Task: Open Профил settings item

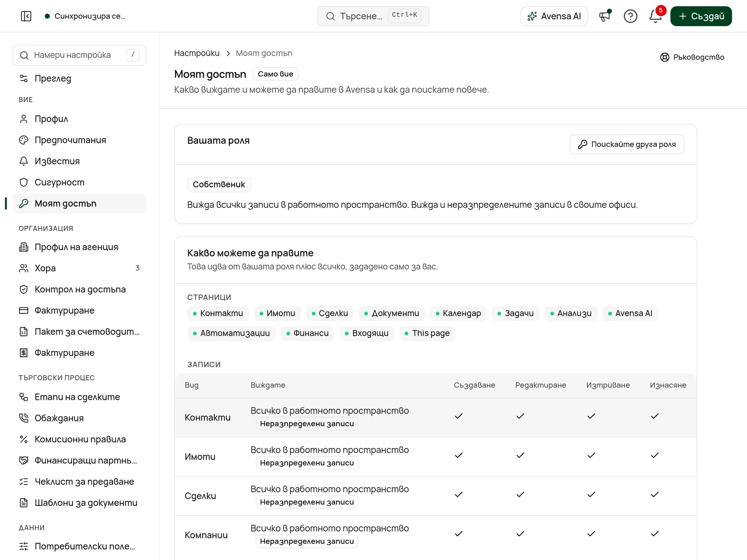Action: coord(79,119)
